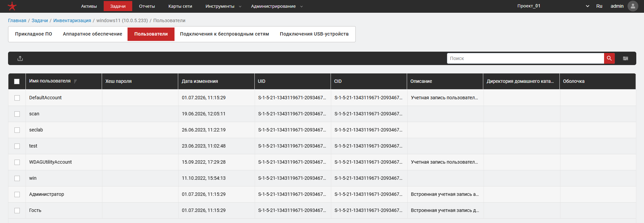Go to Инвентаризация breadcrumb link
This screenshot has height=223, width=644.
pos(72,20)
